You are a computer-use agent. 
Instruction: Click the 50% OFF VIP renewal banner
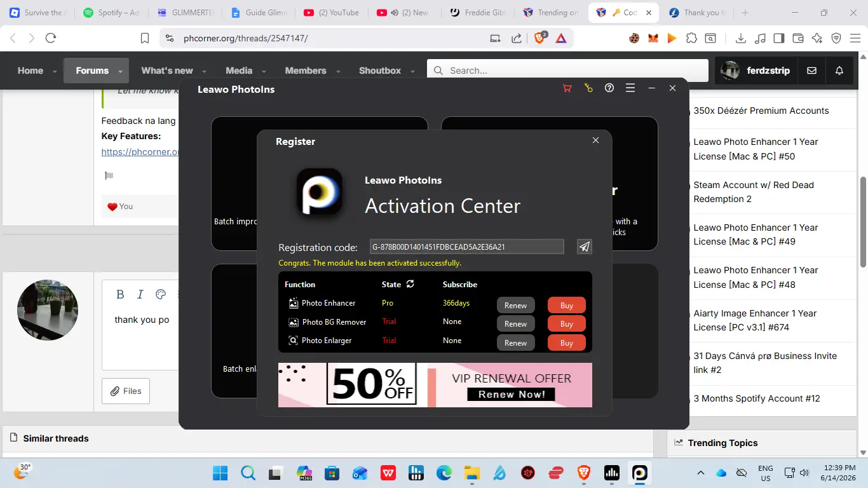pyautogui.click(x=435, y=385)
